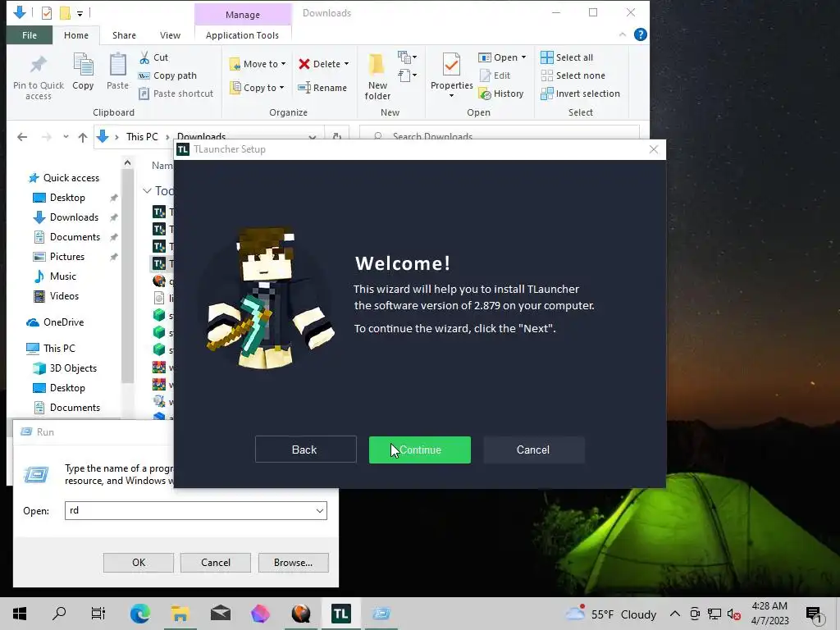This screenshot has height=630, width=840.
Task: Switch to the Share ribbon tab
Action: (124, 35)
